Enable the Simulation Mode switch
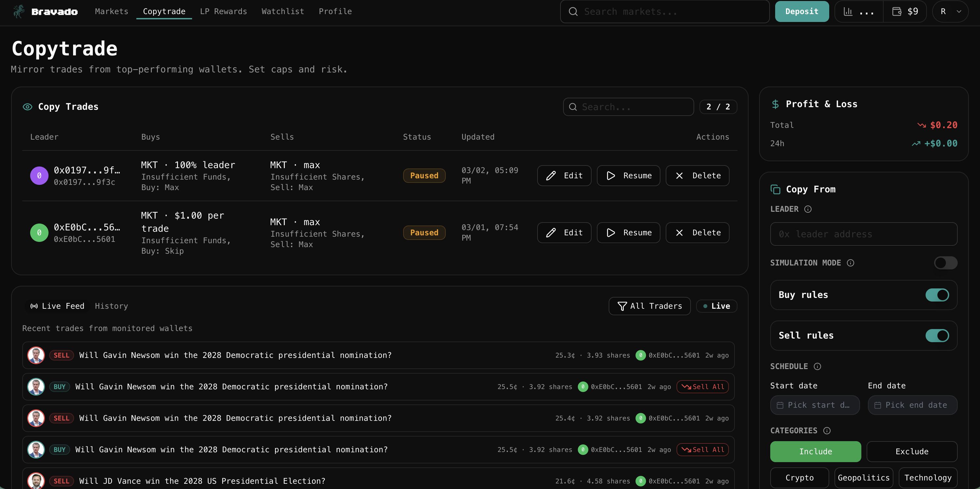 945,263
